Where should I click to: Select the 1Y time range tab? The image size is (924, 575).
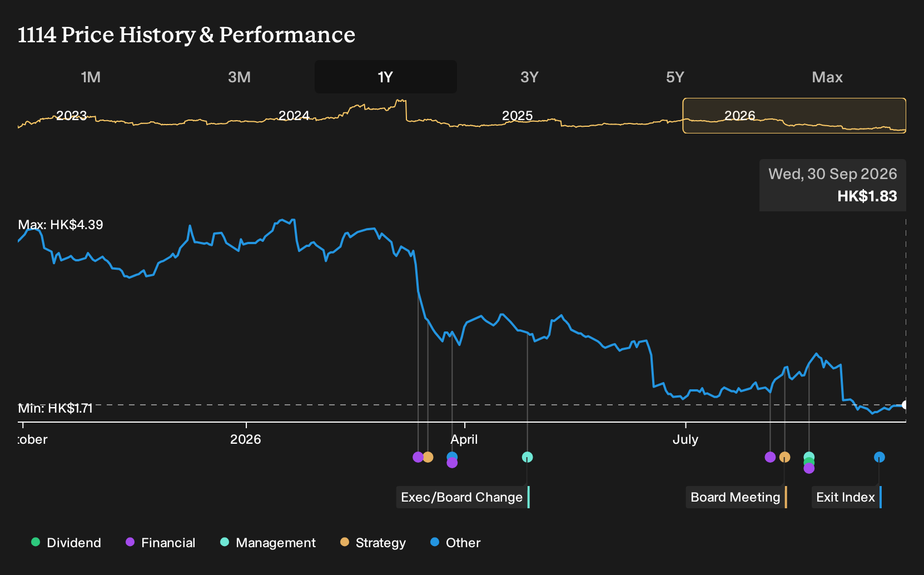tap(385, 77)
